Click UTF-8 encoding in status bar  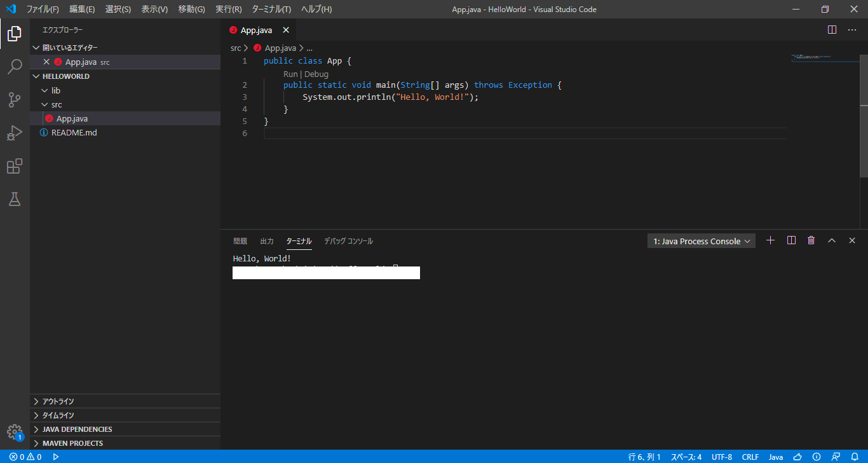click(x=722, y=457)
